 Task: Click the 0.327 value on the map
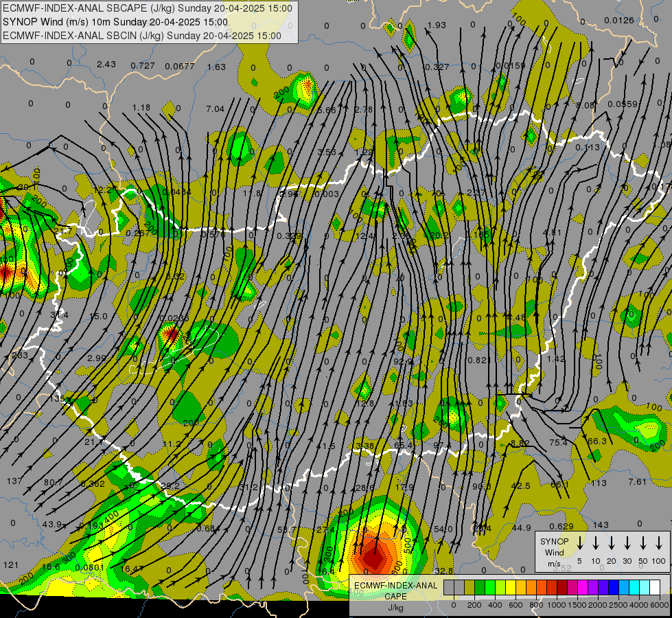(437, 67)
